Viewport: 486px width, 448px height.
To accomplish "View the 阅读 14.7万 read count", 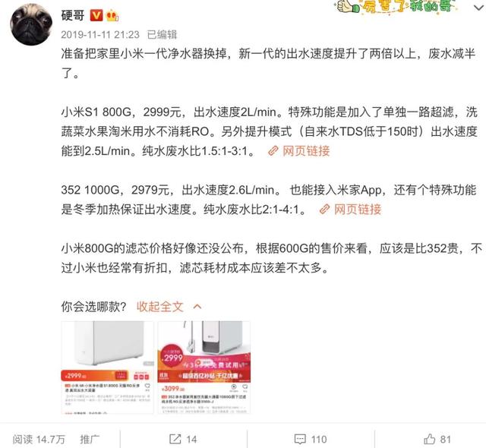I will pos(39,439).
